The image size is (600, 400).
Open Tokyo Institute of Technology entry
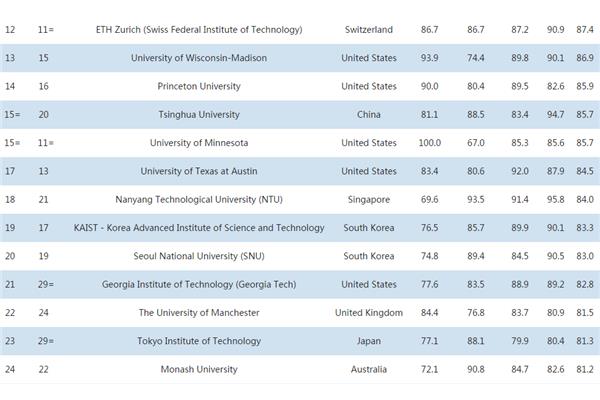coord(199,341)
